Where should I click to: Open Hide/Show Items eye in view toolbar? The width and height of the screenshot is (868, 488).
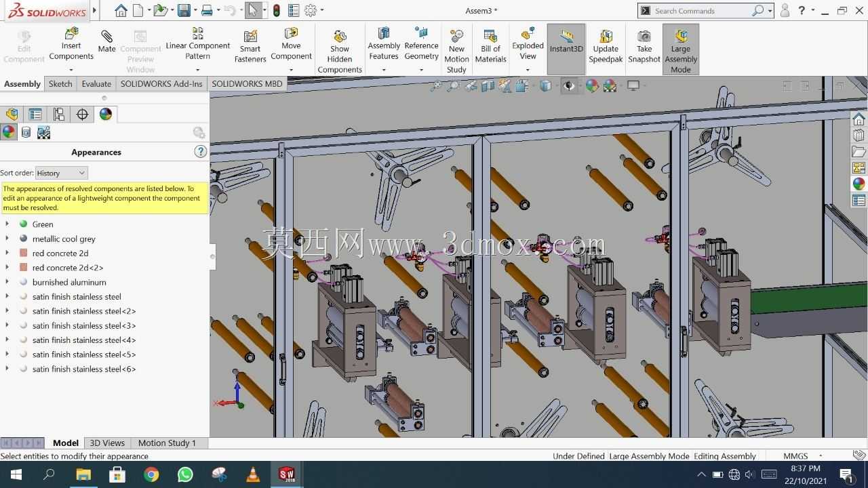[x=569, y=85]
